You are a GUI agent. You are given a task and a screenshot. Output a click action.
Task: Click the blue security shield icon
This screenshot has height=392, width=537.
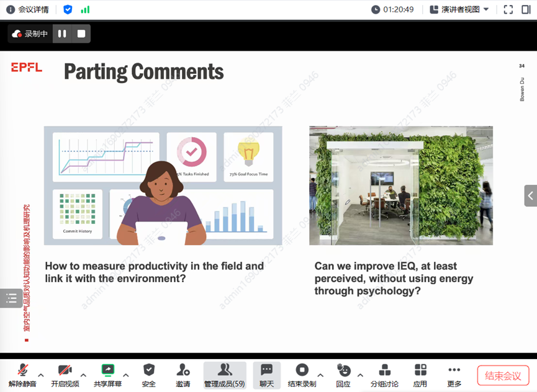(x=68, y=9)
